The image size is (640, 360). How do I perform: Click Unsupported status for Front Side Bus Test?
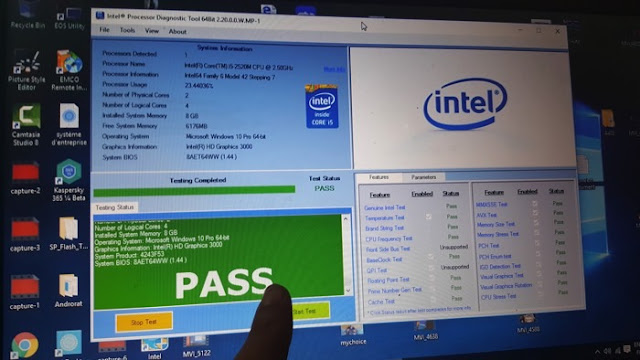point(453,247)
